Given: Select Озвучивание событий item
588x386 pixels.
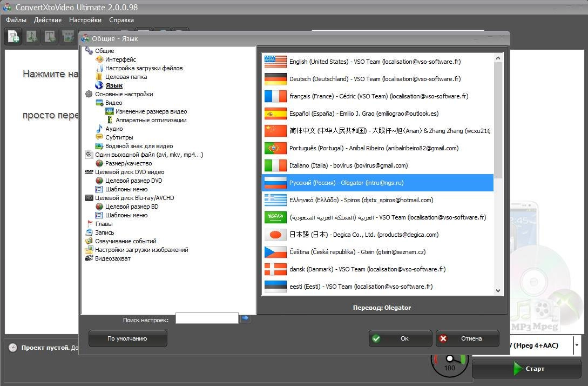Looking at the screenshot, I should (x=126, y=241).
